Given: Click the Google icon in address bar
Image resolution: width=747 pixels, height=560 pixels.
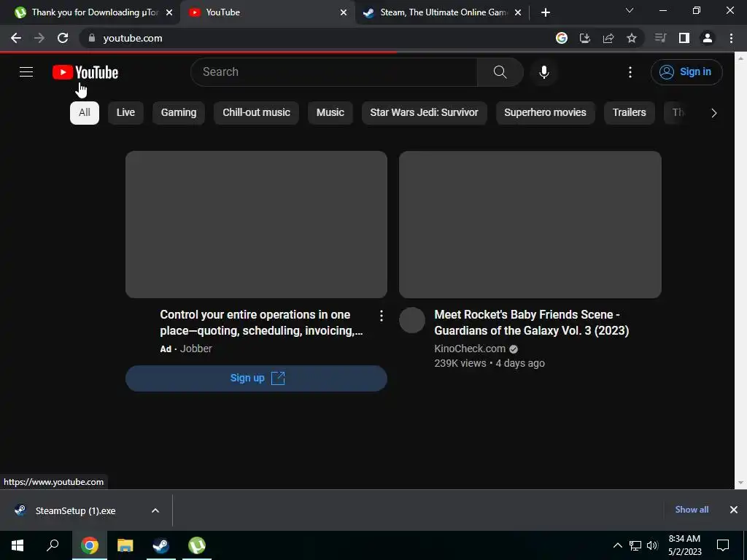Looking at the screenshot, I should [x=562, y=38].
